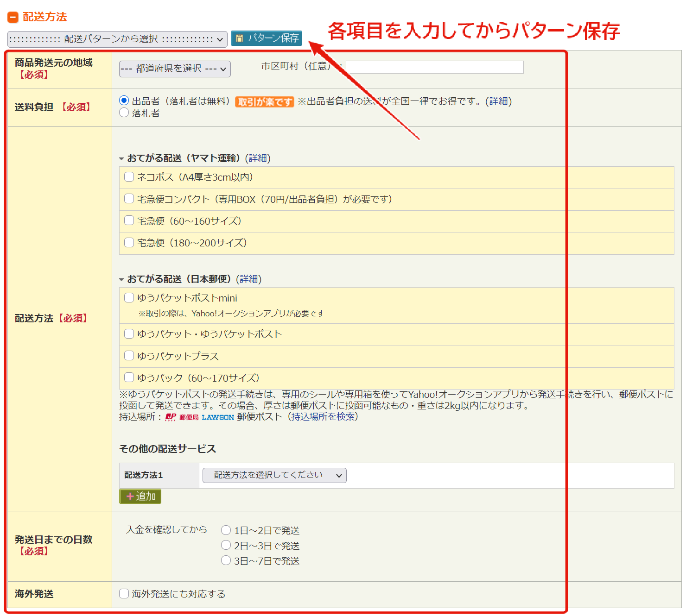The image size is (686, 616).
Task: Click the 配送方法 section heading
Action: pos(45,17)
